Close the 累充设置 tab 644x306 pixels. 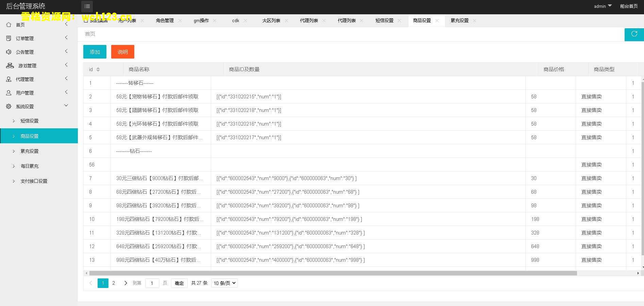tap(474, 21)
